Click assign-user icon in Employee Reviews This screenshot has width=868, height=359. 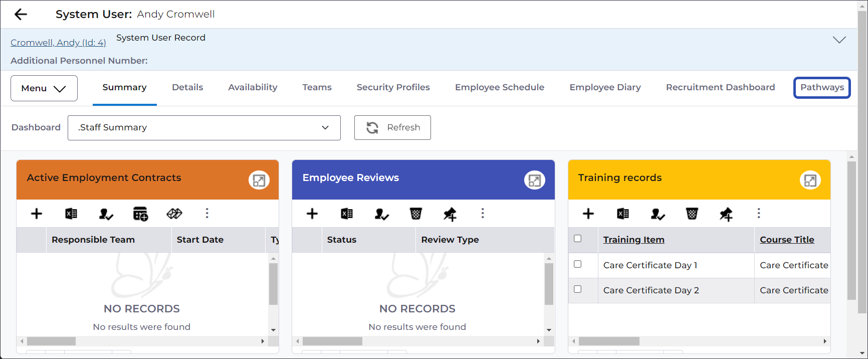tap(381, 214)
